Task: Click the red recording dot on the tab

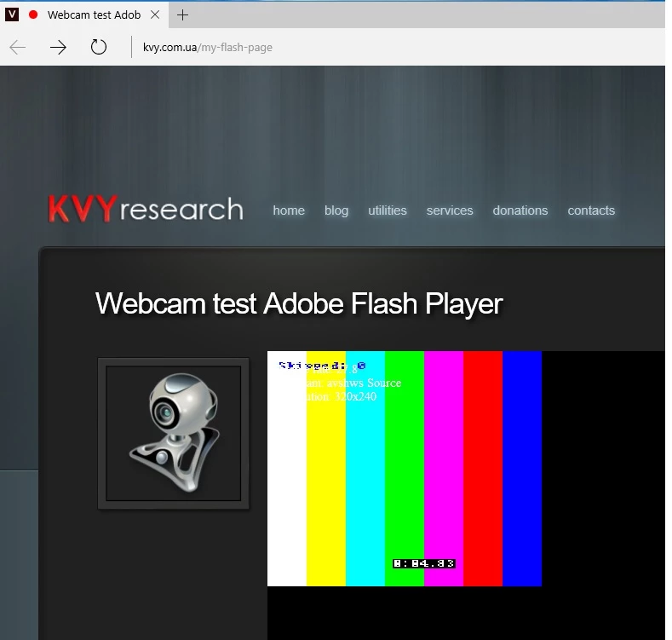Action: pos(33,14)
